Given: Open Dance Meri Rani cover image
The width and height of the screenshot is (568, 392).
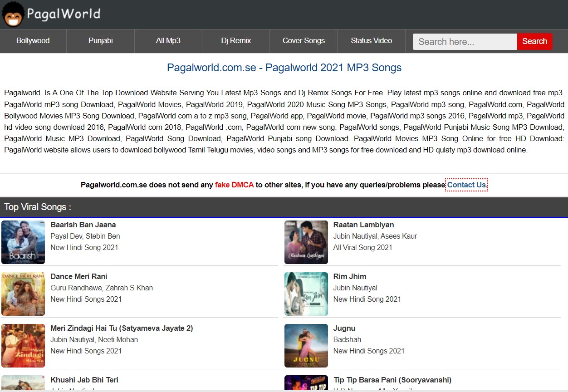Looking at the screenshot, I should point(23,294).
